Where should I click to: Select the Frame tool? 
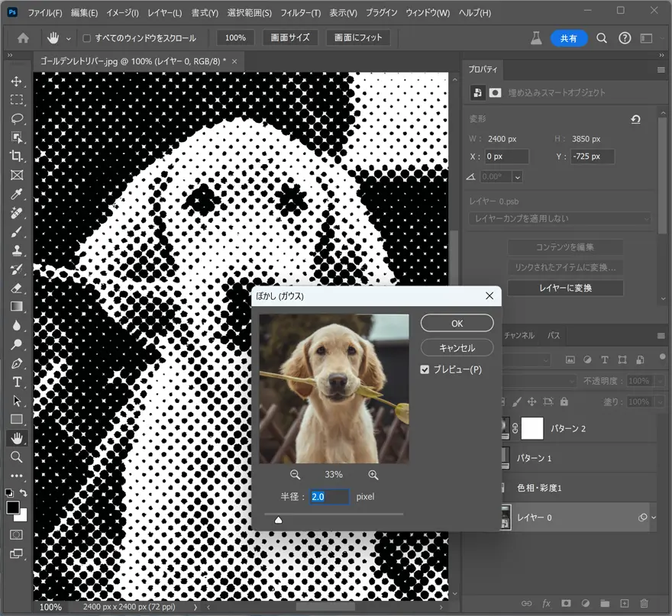click(17, 176)
